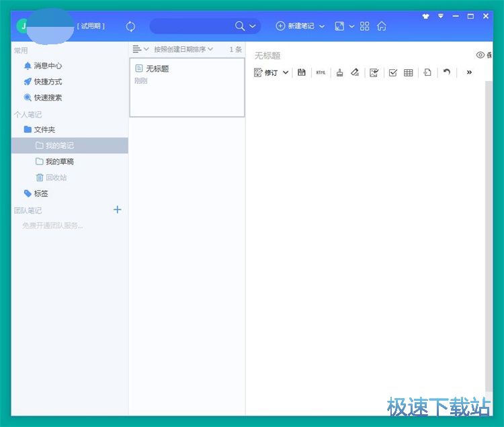The image size is (504, 427).
Task: Open the 按照创建日期排序 sort dropdown
Action: pyautogui.click(x=183, y=49)
